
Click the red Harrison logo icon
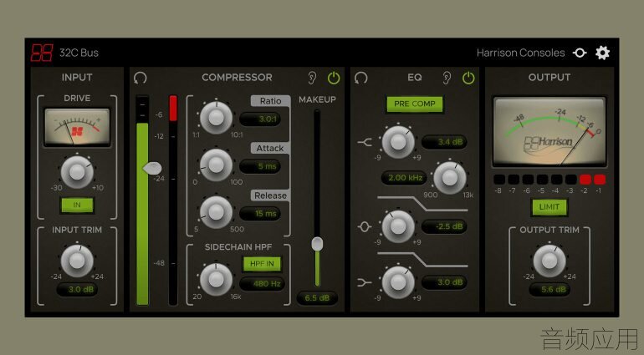point(42,53)
